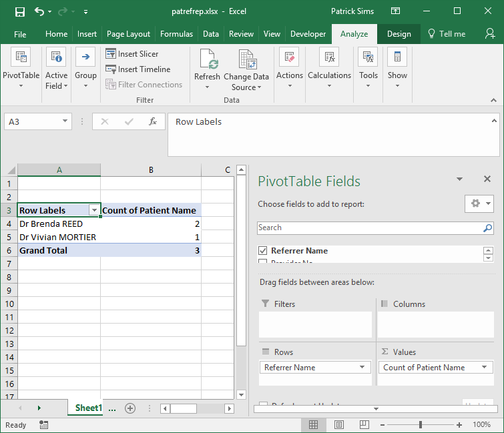Image resolution: width=504 pixels, height=433 pixels.
Task: Switch to Normal view in status bar
Action: 313,424
